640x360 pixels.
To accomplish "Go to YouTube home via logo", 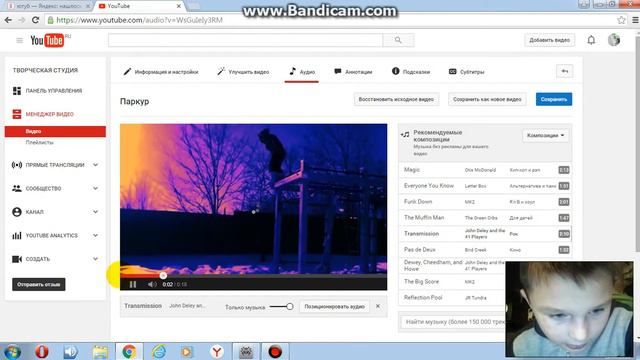I will click(47, 40).
